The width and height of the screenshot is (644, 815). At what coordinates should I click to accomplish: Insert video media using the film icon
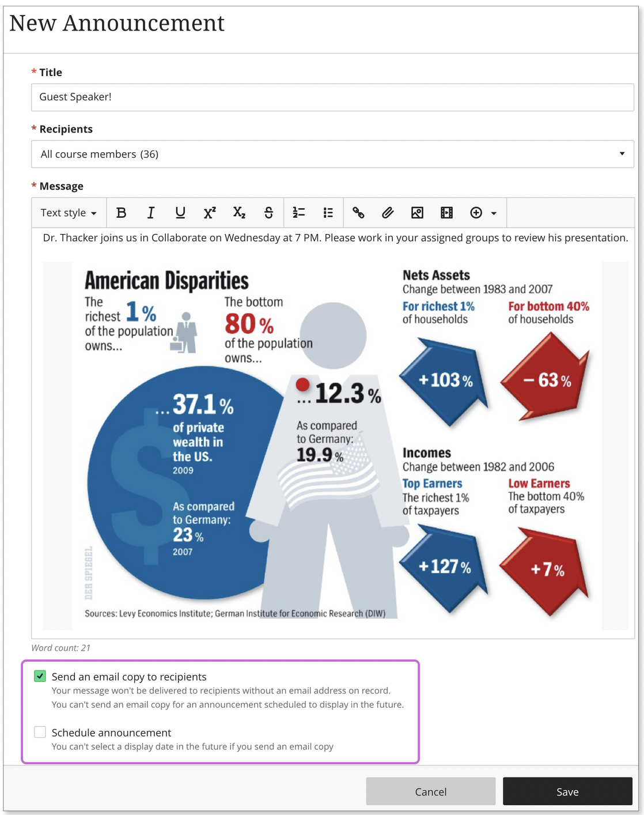click(x=446, y=213)
